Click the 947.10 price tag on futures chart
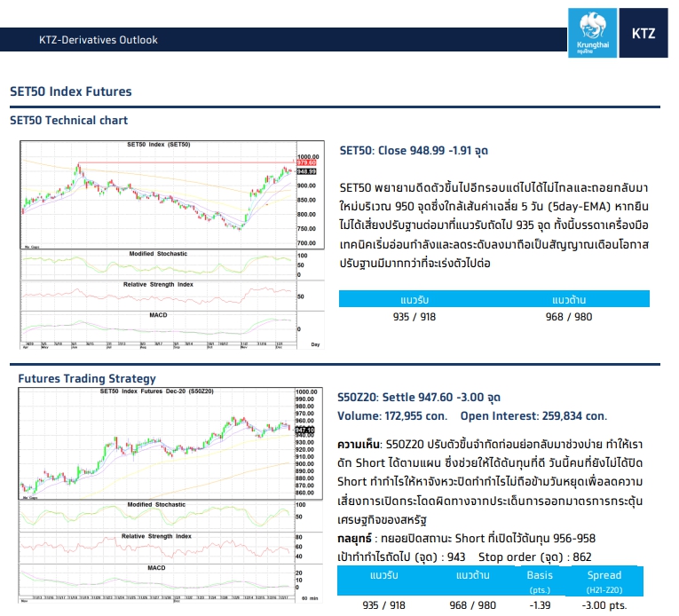The width and height of the screenshot is (679, 616). coord(304,430)
